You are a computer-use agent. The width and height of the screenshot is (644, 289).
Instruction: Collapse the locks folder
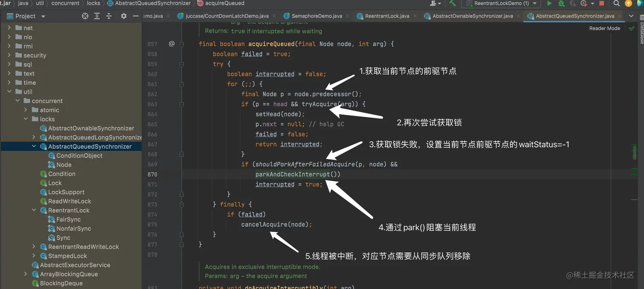pyautogui.click(x=26, y=119)
